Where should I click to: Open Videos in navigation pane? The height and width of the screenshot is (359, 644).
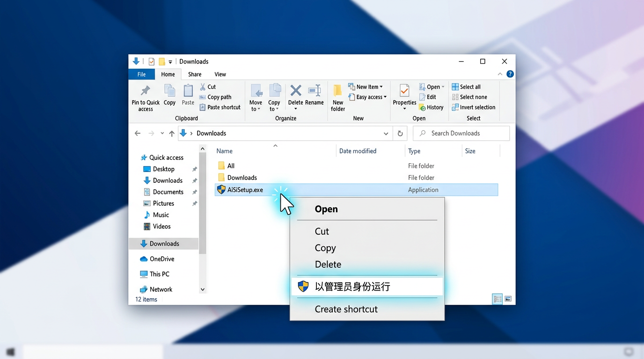[x=157, y=226]
